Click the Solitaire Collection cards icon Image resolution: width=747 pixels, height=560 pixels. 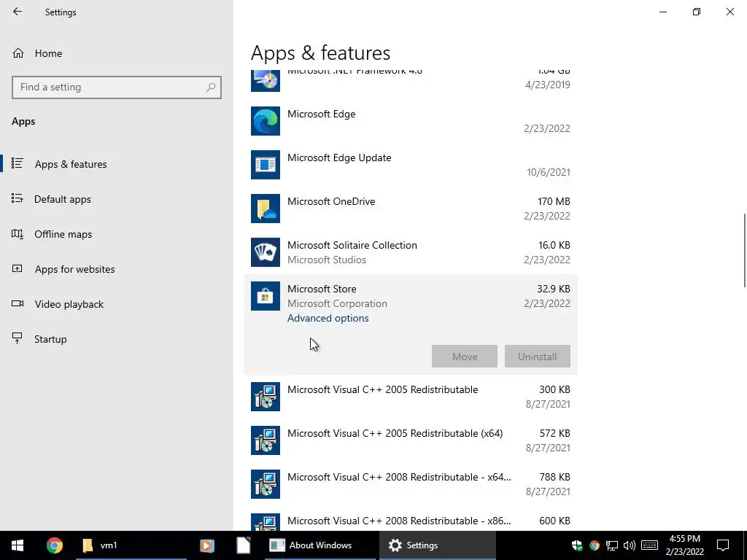tap(266, 252)
